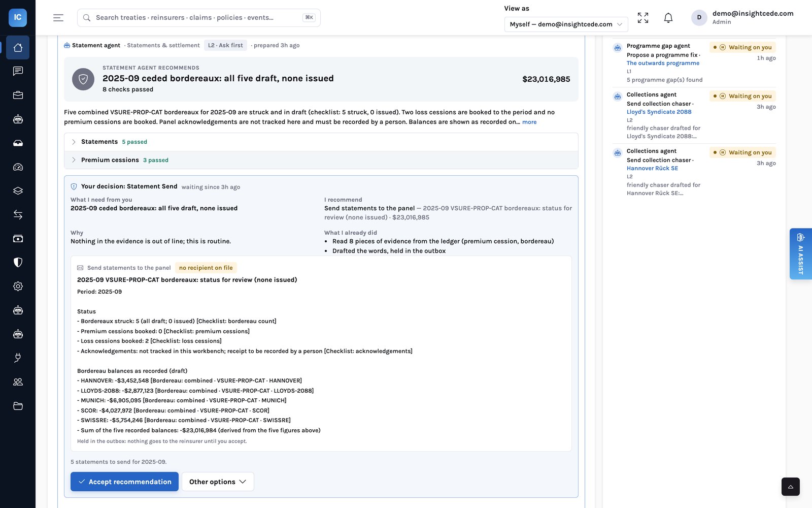
Task: Open the two-way arrows sidebar icon
Action: click(x=18, y=214)
